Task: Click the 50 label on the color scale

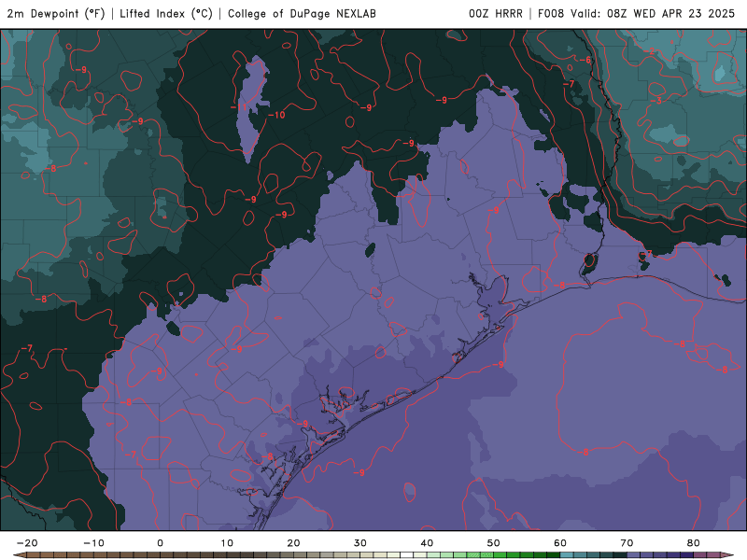Action: click(494, 543)
